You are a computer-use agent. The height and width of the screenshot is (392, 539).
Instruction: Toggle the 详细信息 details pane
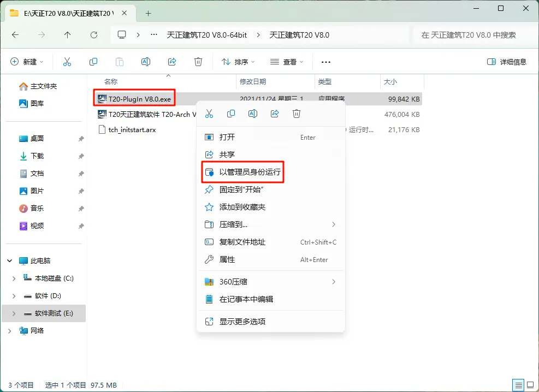point(507,62)
